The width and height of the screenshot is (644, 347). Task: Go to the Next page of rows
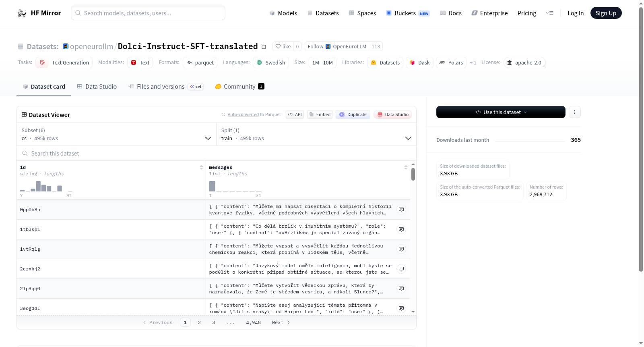(x=281, y=322)
